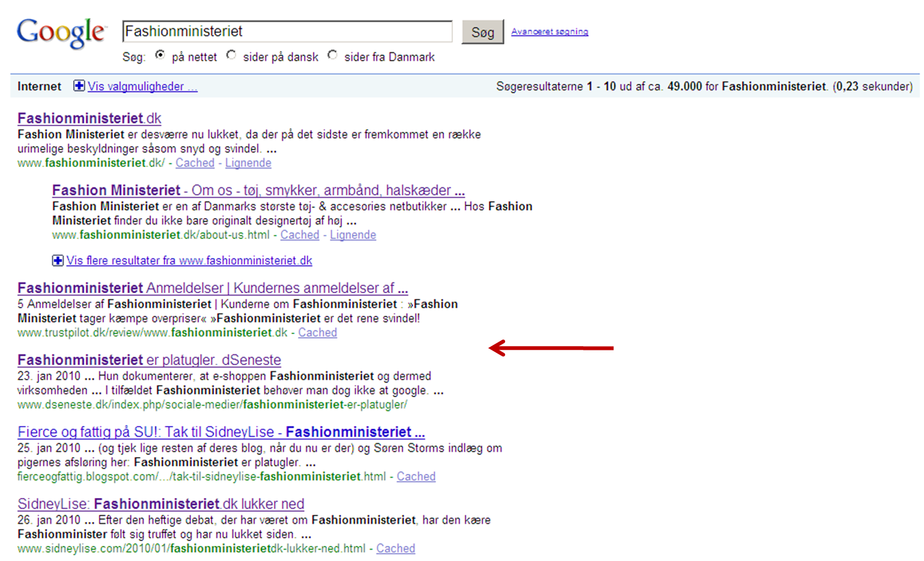Open Lignende link for about-us.html result
The image size is (924, 561).
coord(353,234)
